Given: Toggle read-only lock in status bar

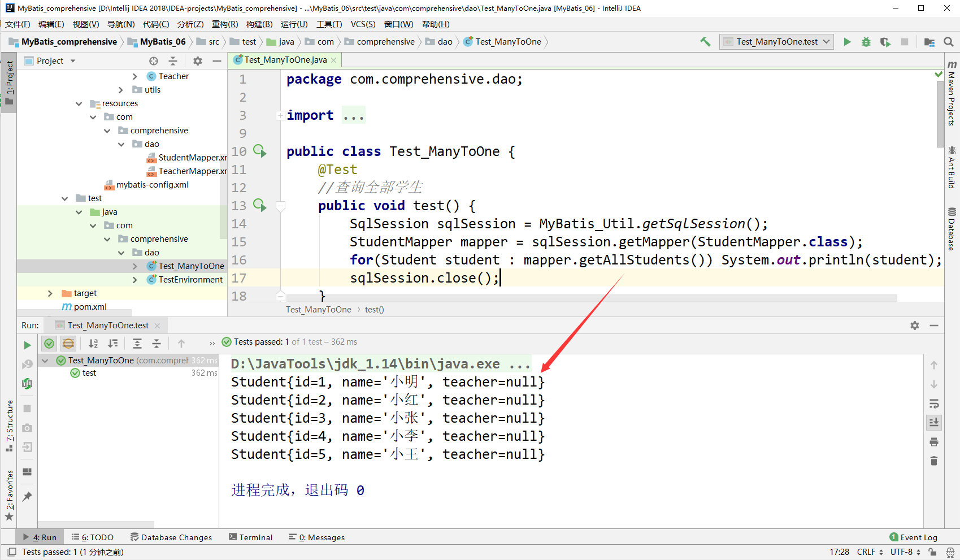Looking at the screenshot, I should point(932,552).
